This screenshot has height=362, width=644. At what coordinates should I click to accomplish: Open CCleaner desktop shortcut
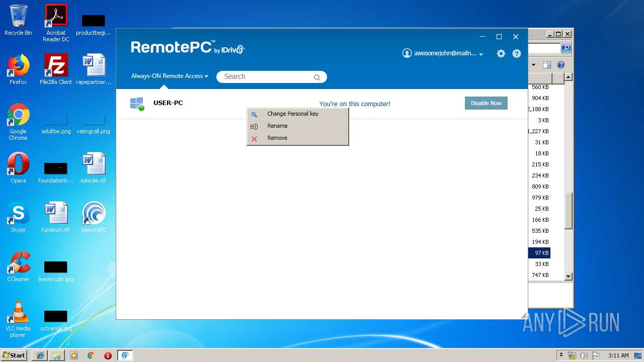click(18, 266)
